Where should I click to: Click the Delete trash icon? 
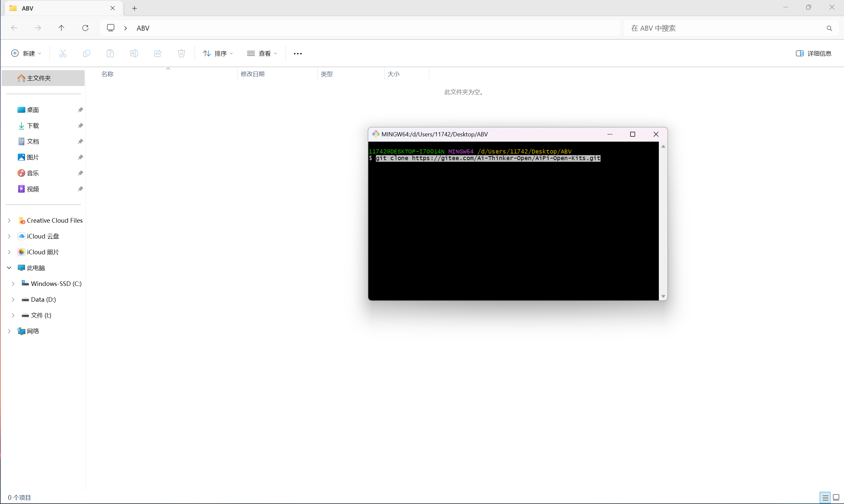[182, 53]
